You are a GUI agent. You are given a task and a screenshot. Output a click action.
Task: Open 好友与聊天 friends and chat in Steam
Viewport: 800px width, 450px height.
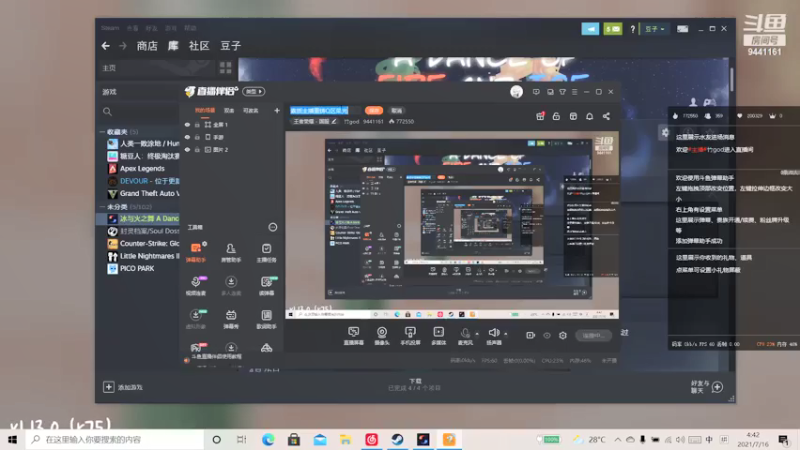coord(707,387)
